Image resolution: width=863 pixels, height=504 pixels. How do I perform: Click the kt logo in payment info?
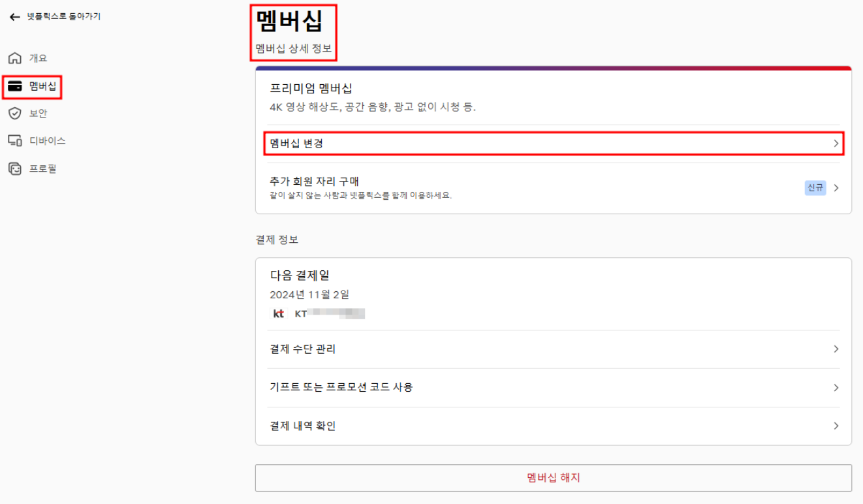point(279,314)
